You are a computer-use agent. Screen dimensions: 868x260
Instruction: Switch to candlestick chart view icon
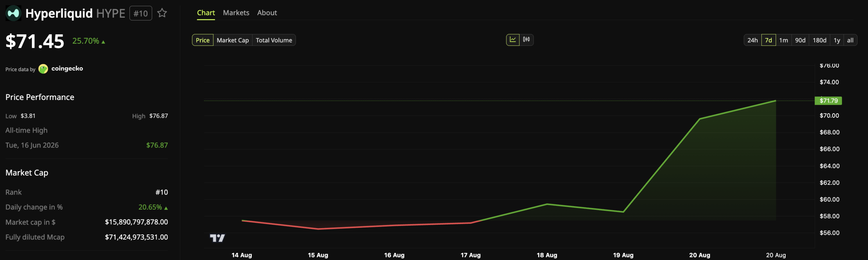point(526,40)
